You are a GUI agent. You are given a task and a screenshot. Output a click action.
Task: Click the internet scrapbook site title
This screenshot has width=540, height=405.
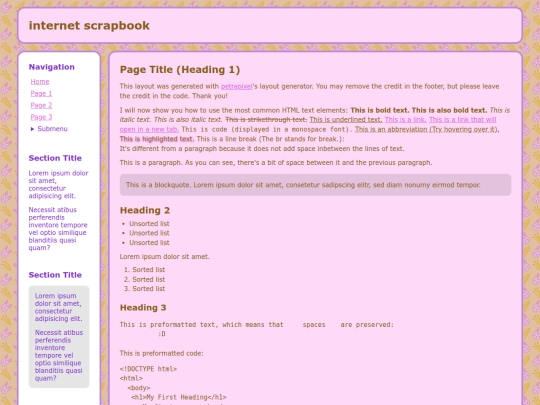click(89, 25)
